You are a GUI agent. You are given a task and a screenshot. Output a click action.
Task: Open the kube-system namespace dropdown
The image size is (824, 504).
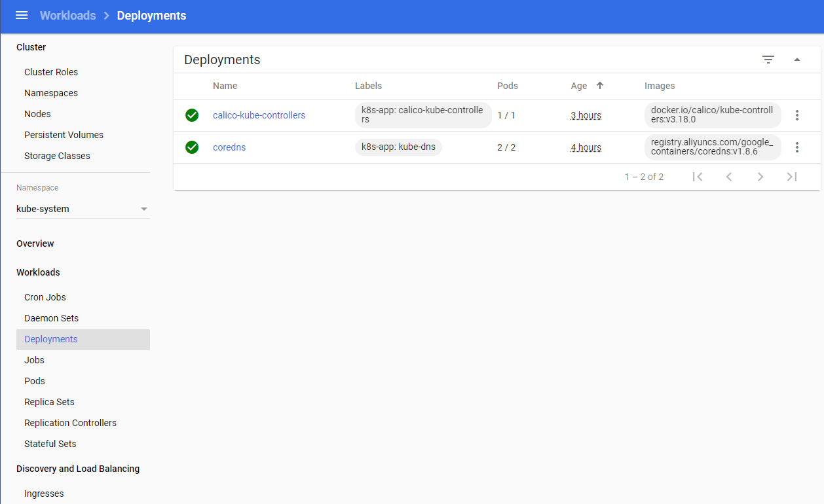point(83,209)
